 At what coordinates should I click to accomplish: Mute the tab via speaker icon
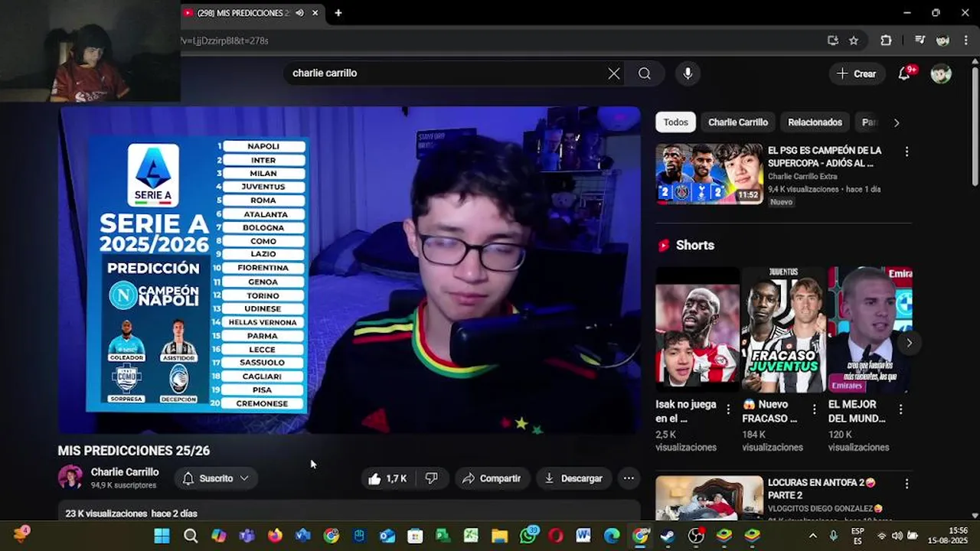coord(299,13)
